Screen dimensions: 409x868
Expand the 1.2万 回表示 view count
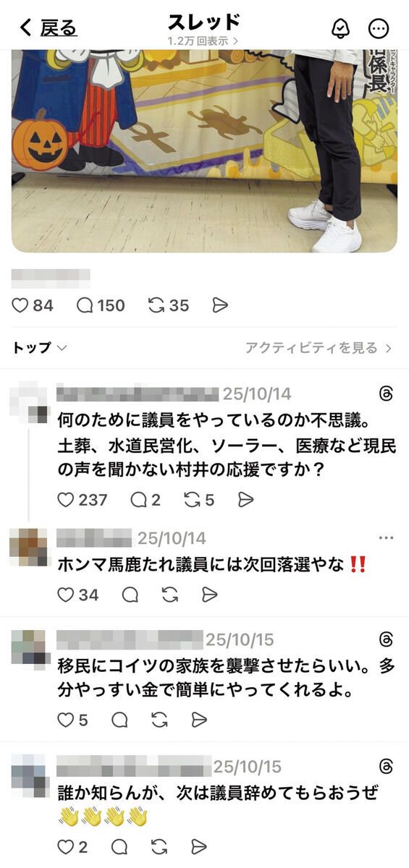coord(203,41)
